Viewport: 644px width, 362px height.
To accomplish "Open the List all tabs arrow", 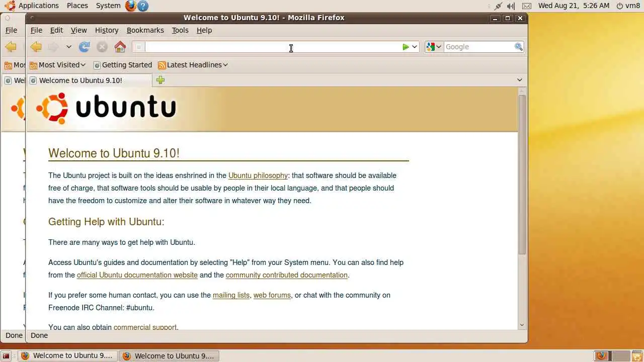I will click(520, 80).
